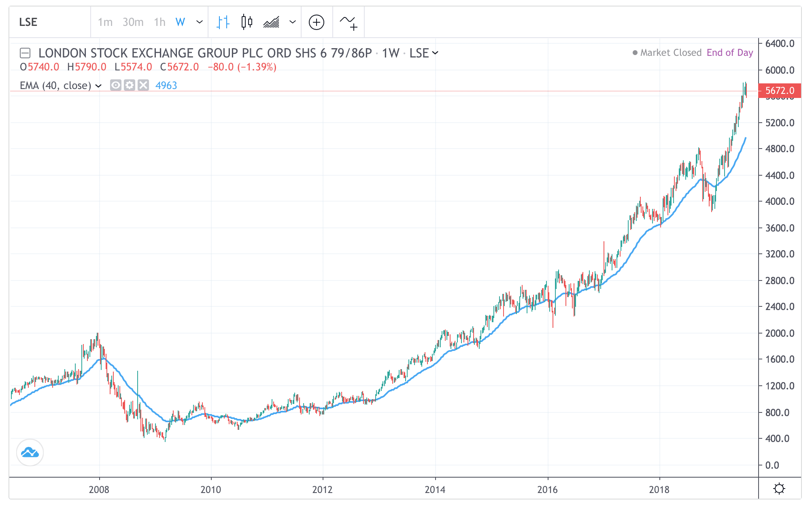Click the 0.0 price axis label
Screen dimensions: 812x510
click(772, 465)
